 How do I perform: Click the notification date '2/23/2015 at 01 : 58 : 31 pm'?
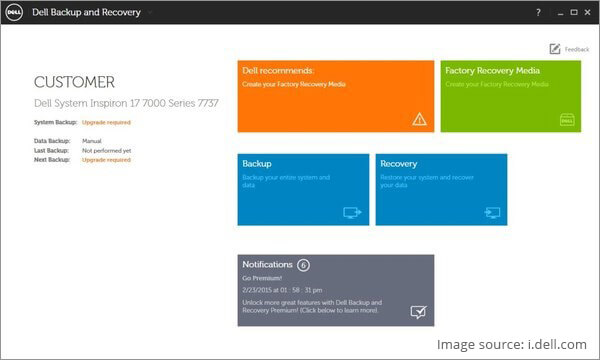[282, 290]
